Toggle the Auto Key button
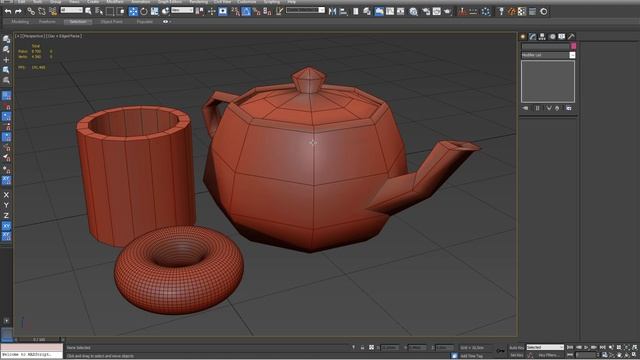Image resolution: width=640 pixels, height=360 pixels. [x=517, y=348]
